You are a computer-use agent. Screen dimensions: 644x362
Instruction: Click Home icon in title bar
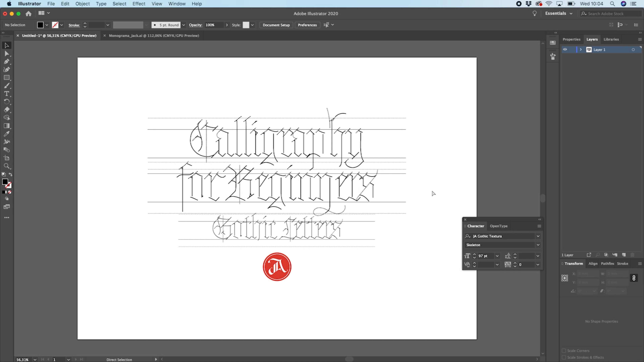pos(29,13)
